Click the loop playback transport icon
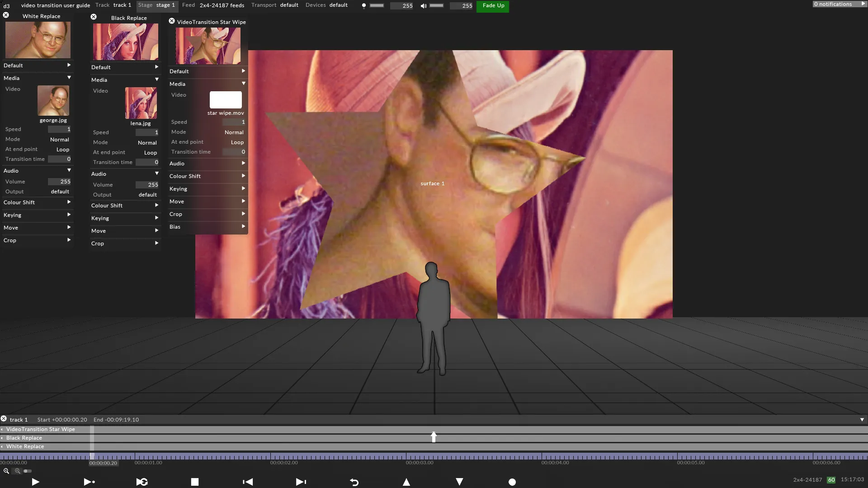Screen dimensions: 868x488 tap(142, 481)
